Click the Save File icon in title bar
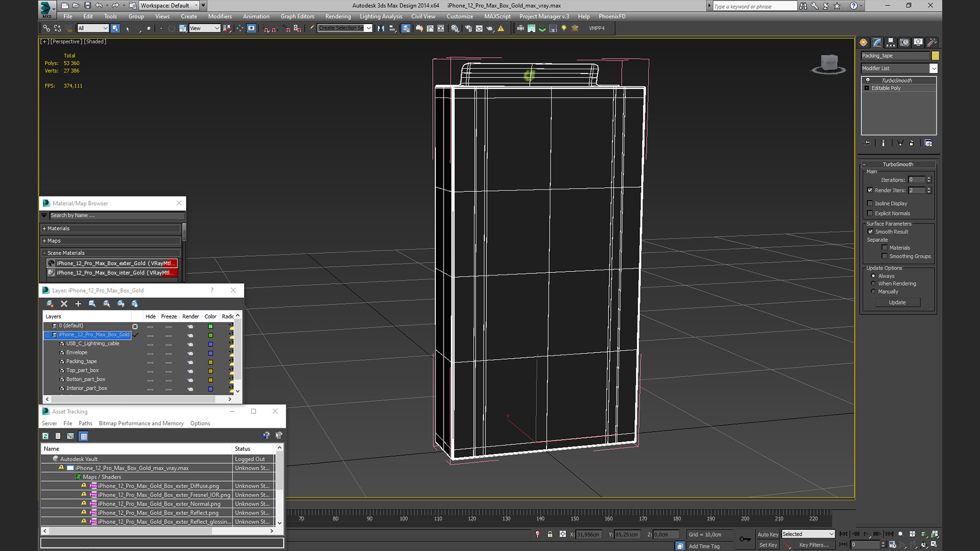 coord(87,6)
